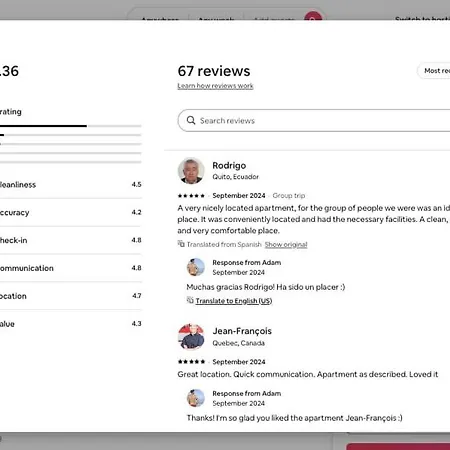The width and height of the screenshot is (450, 450).
Task: Click Adam's avatar in the response to Jean-François
Action: pos(196,398)
